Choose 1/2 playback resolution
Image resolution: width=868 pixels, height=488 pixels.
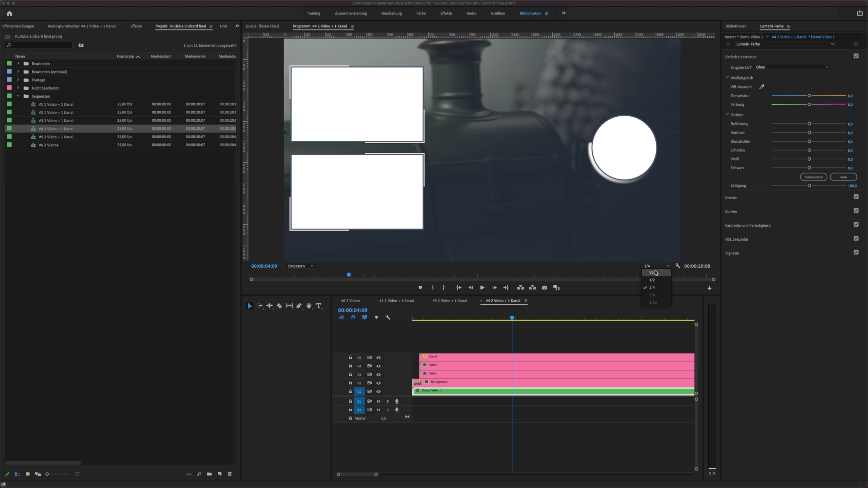[656, 280]
